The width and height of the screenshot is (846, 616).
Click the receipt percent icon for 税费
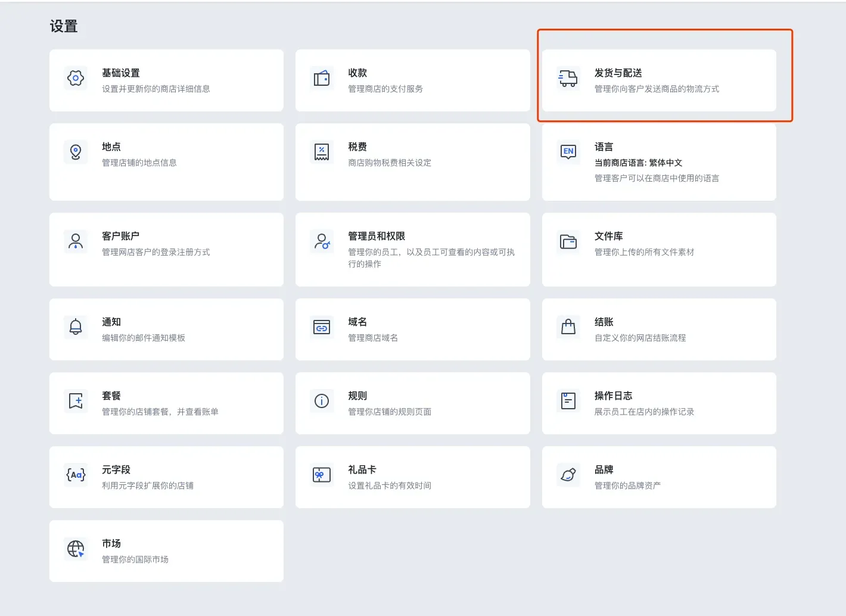point(322,152)
